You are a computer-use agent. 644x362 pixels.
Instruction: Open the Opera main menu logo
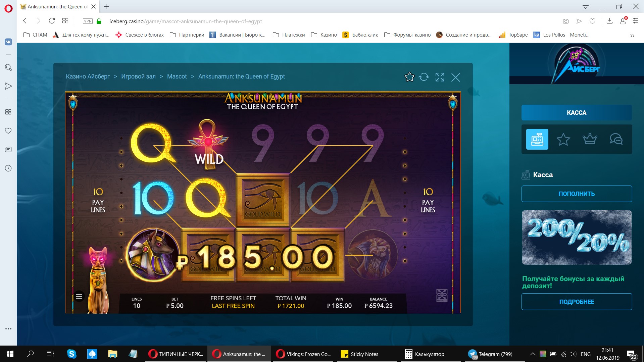[8, 8]
